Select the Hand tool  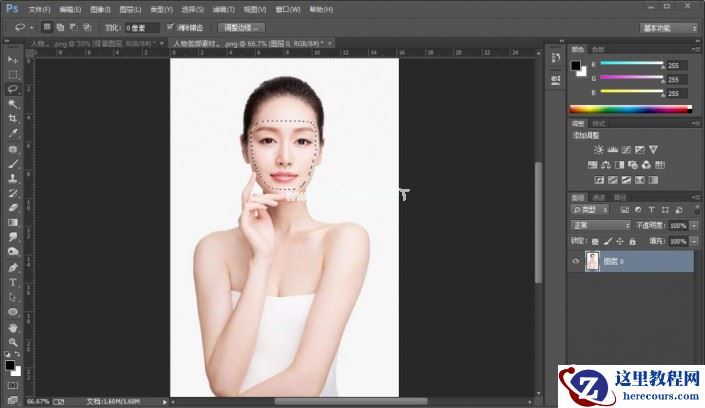[x=13, y=327]
